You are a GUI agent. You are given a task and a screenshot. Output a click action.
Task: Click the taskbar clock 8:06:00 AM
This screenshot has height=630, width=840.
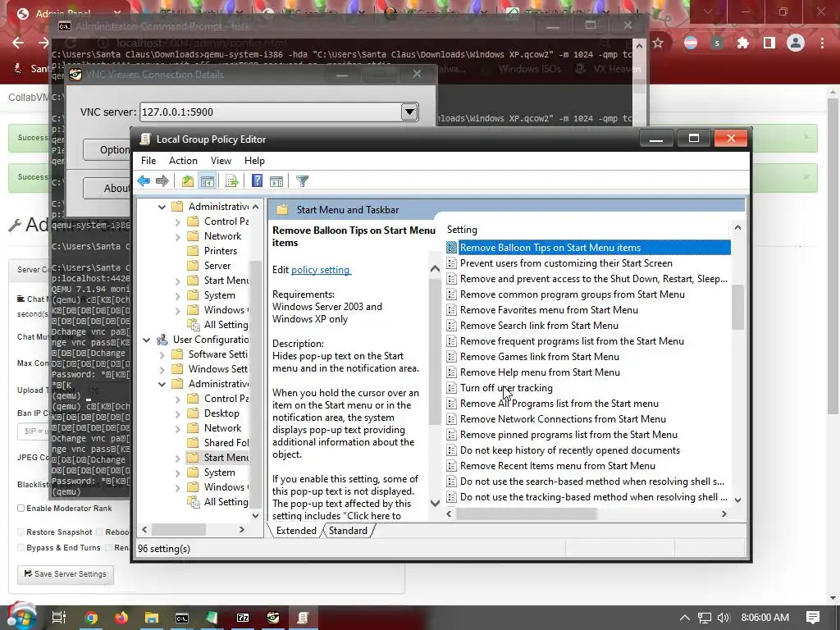pyautogui.click(x=765, y=618)
